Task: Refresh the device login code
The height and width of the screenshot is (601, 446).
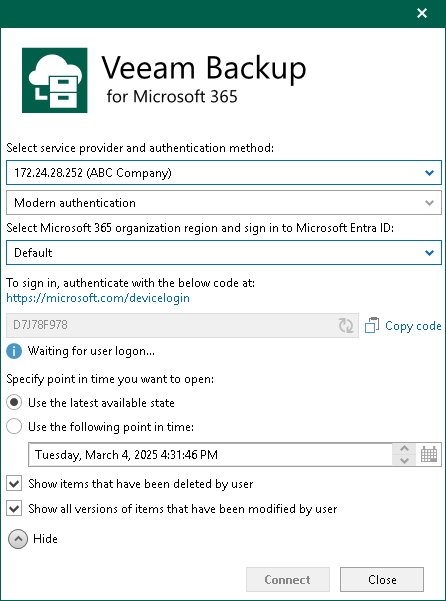Action: click(x=346, y=325)
